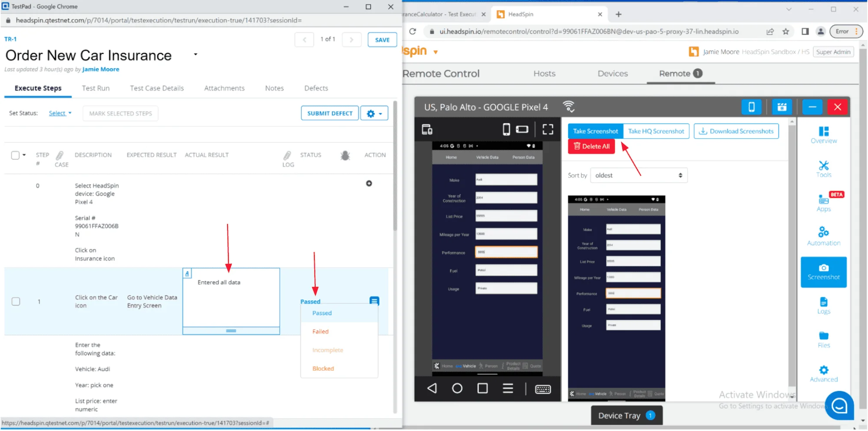868x431 pixels.
Task: Select the Screenshot panel in sidebar
Action: click(823, 272)
